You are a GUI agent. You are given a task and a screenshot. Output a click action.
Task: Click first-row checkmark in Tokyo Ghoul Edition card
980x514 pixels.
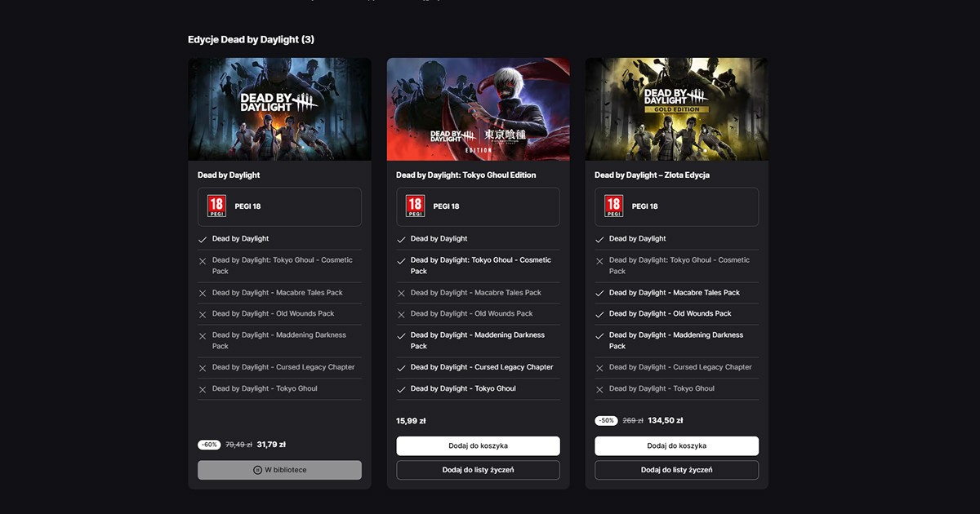pyautogui.click(x=401, y=240)
